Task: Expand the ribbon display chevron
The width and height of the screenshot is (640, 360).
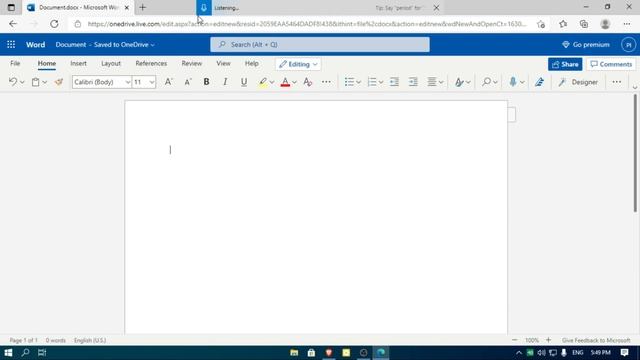Action: (635, 87)
